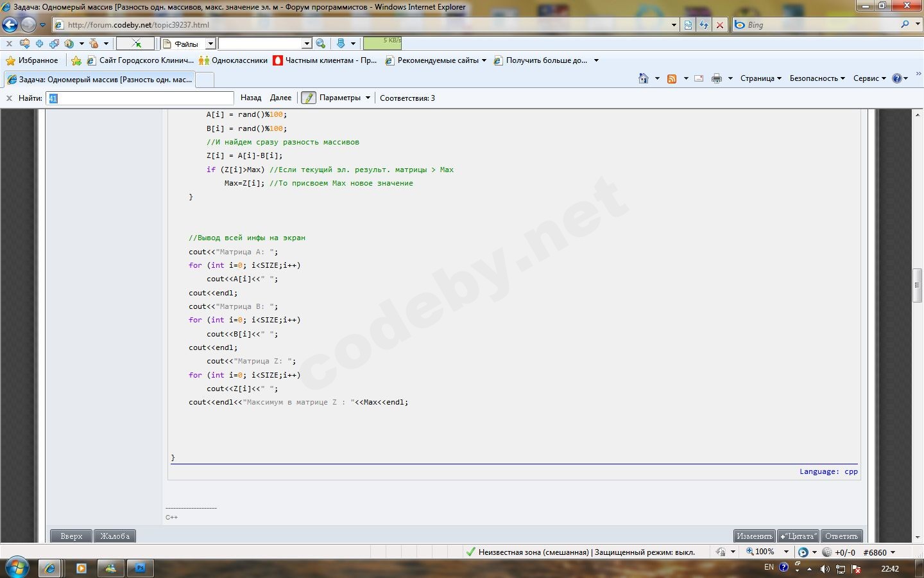Click the Bing search magnifier icon
The height and width of the screenshot is (578, 924).
pyautogui.click(x=905, y=24)
